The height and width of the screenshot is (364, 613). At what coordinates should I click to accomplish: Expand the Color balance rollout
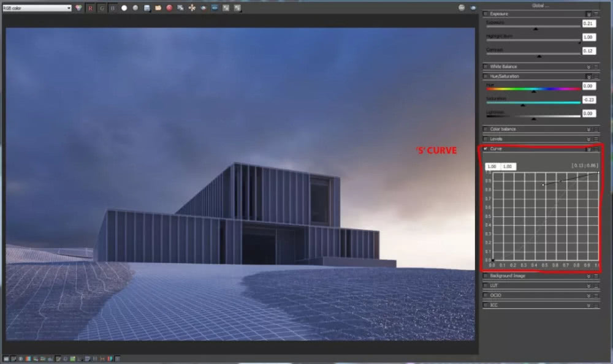[588, 129]
